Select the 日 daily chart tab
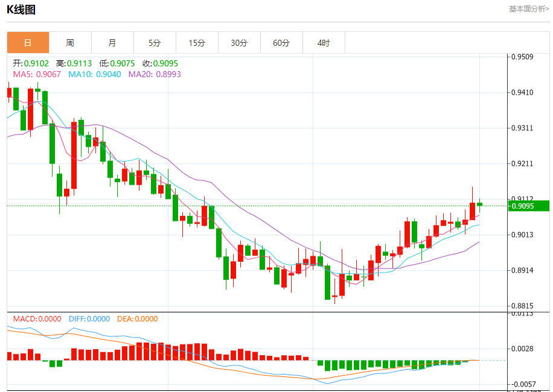This screenshot has height=392, width=553. pos(28,43)
